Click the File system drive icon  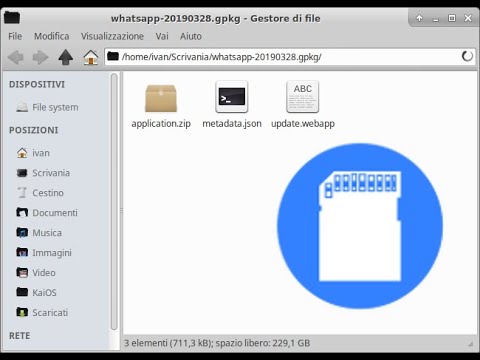pyautogui.click(x=22, y=107)
